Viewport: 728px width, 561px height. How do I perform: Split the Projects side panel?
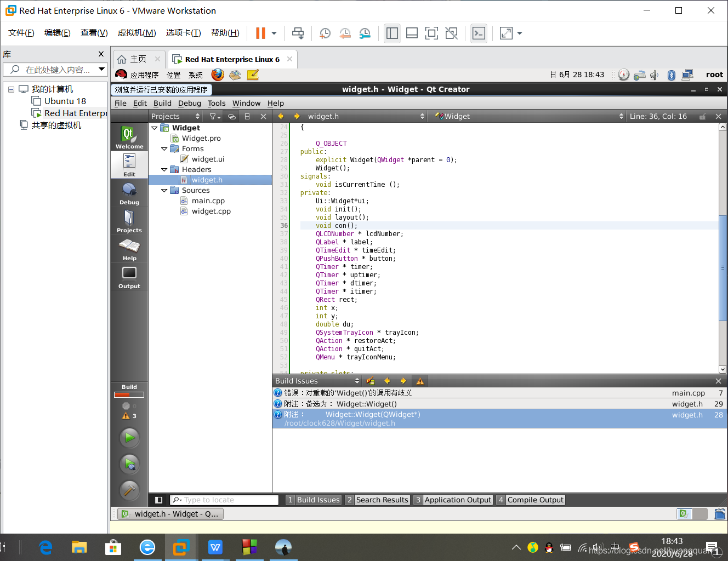(x=247, y=116)
